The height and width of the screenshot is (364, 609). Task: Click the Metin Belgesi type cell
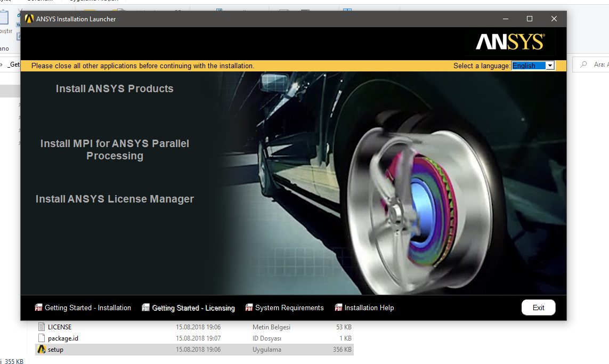pos(272,327)
